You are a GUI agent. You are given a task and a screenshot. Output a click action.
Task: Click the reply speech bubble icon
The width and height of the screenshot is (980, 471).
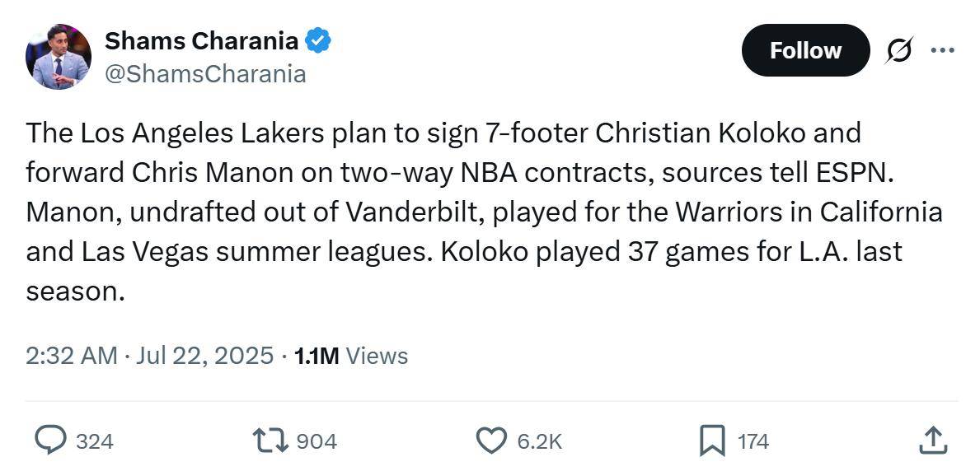click(50, 441)
